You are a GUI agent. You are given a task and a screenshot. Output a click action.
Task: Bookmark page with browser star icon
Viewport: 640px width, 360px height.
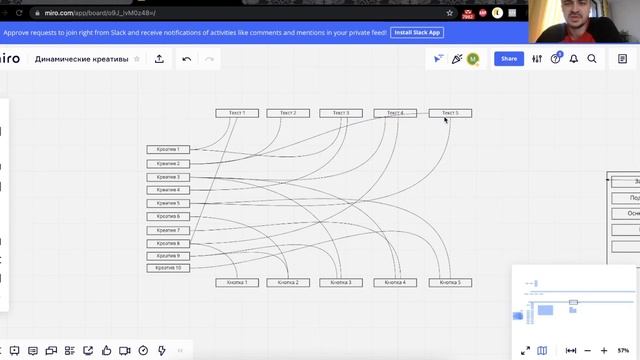pyautogui.click(x=449, y=13)
